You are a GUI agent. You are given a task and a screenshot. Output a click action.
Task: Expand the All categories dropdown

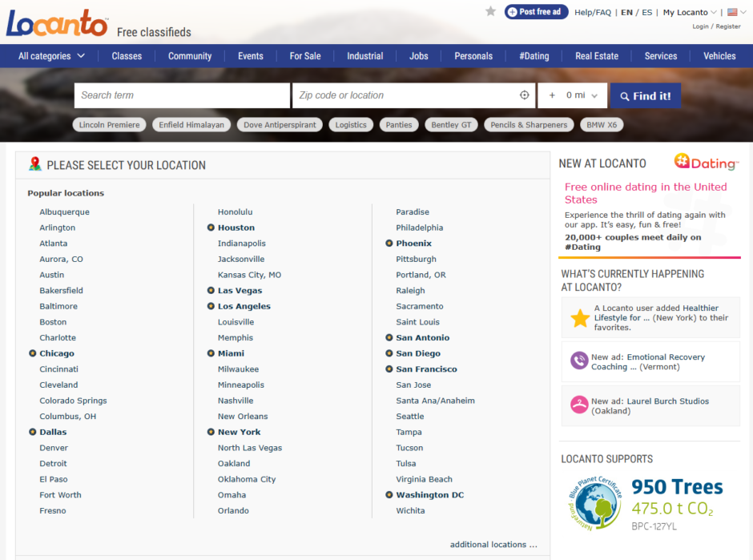pyautogui.click(x=51, y=56)
